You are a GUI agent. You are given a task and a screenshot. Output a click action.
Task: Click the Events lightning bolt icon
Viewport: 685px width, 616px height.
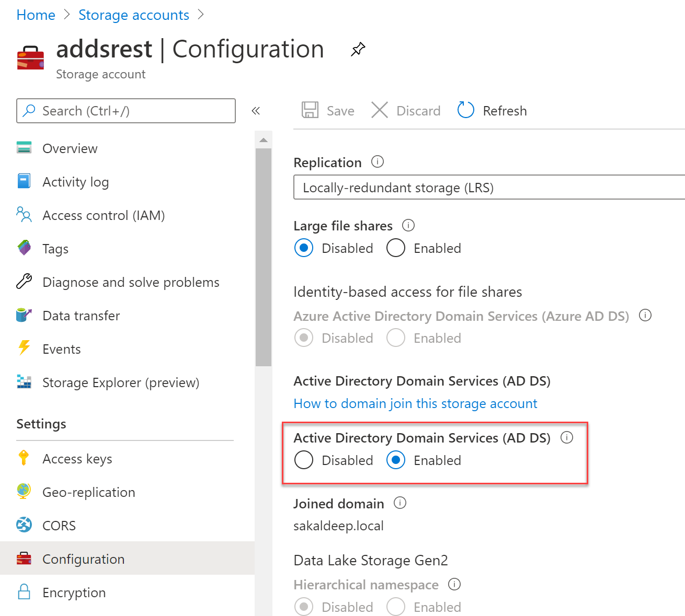pyautogui.click(x=24, y=348)
